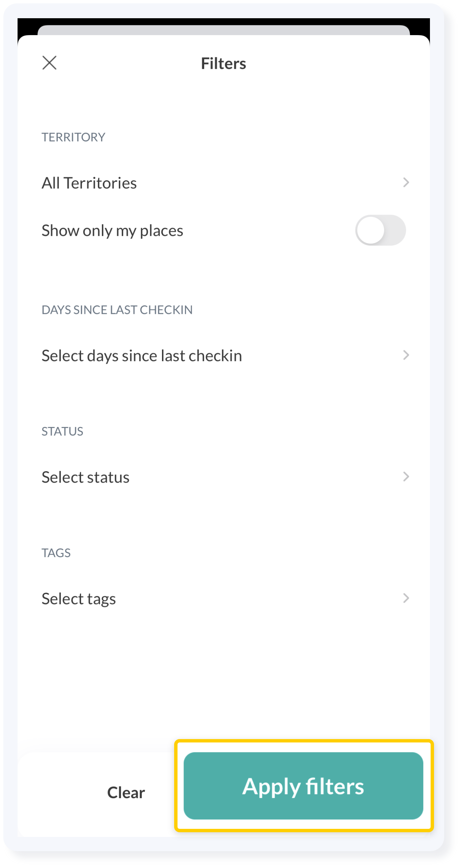Tap the Show only my places label

(112, 231)
